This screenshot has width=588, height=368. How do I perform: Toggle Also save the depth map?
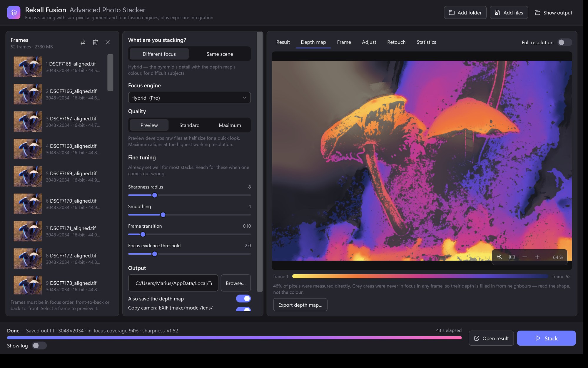click(243, 299)
